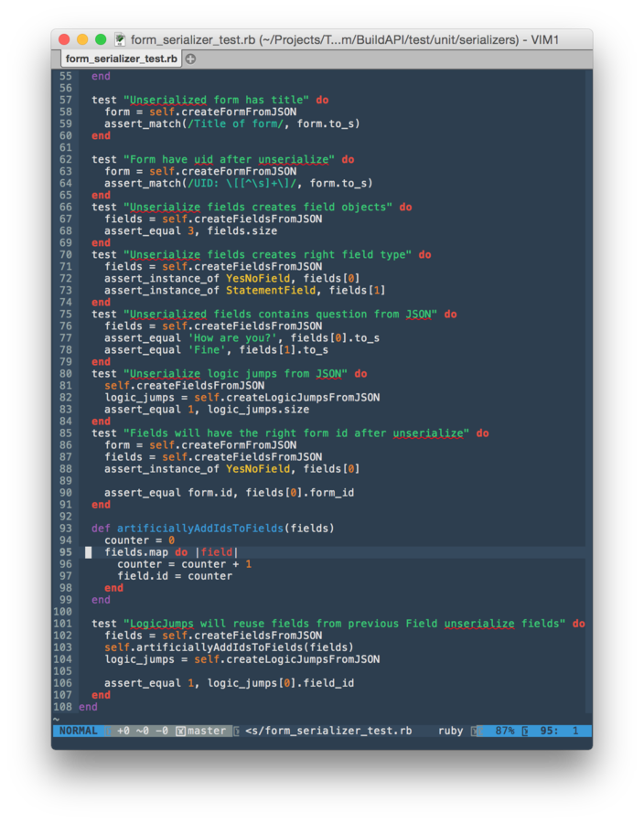
Task: Click NORMAL mode indicator in status line
Action: pyautogui.click(x=78, y=731)
